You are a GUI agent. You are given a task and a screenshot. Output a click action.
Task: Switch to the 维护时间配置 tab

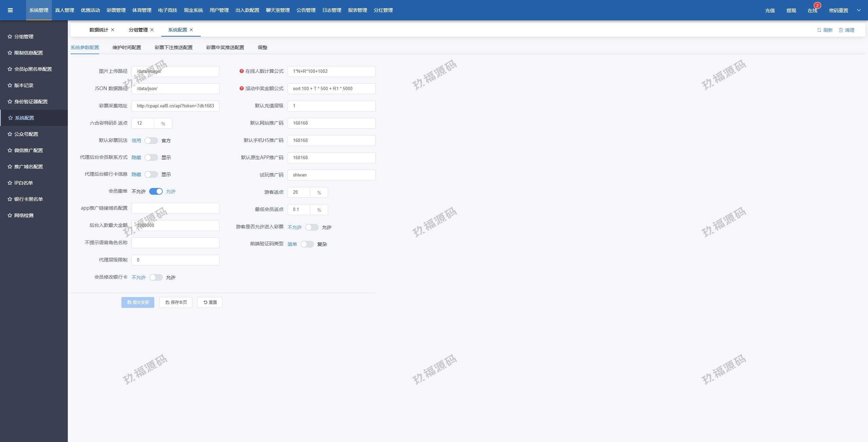click(x=126, y=47)
